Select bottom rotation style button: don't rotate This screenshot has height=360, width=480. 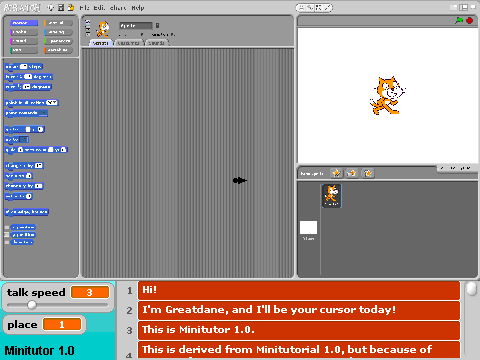click(x=88, y=34)
